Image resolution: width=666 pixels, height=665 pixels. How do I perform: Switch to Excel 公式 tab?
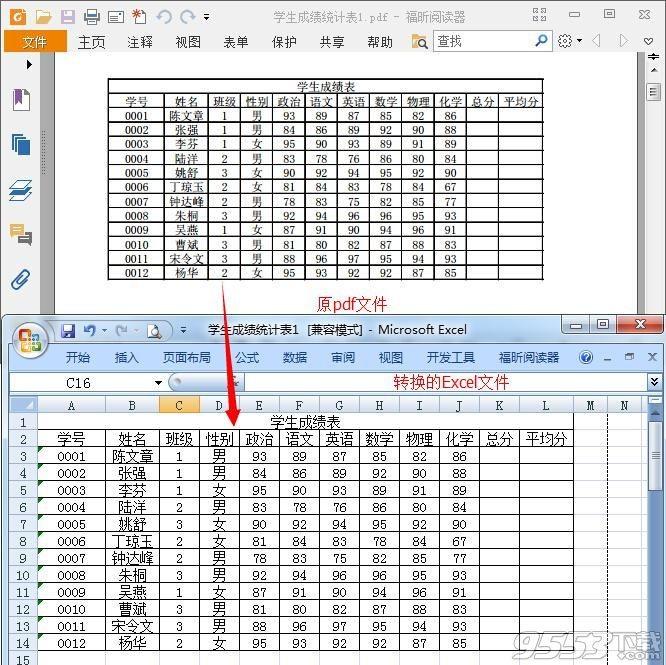tap(247, 358)
